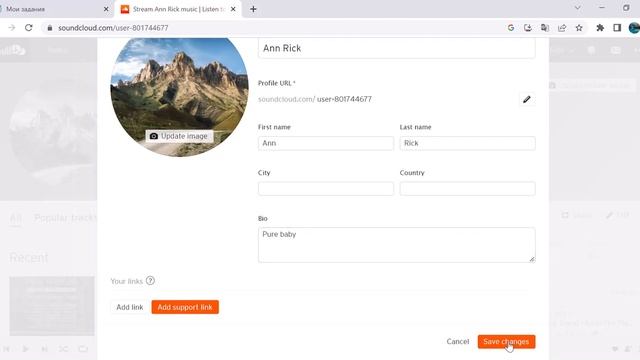View site info lock icon
640x360 pixels.
tap(50, 28)
